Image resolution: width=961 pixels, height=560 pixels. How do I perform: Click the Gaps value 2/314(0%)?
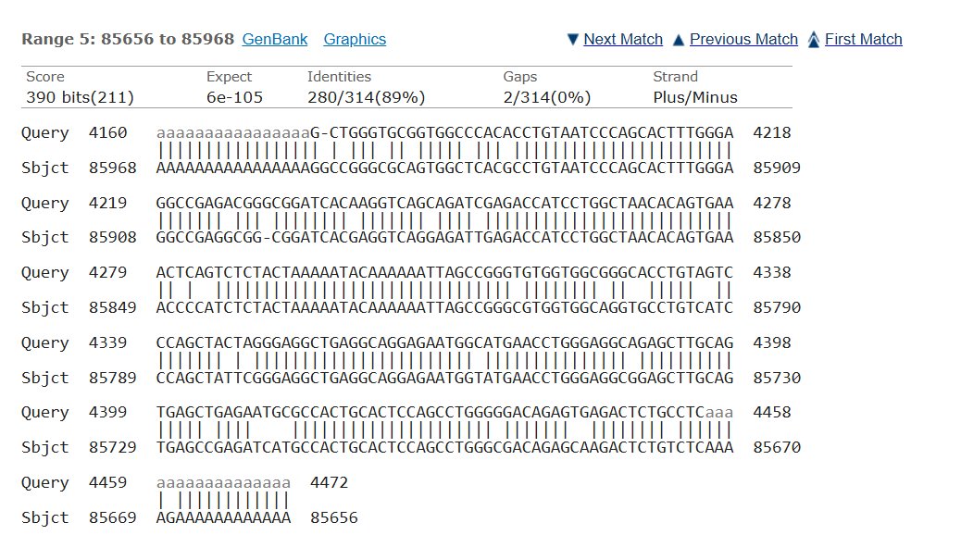coord(546,97)
